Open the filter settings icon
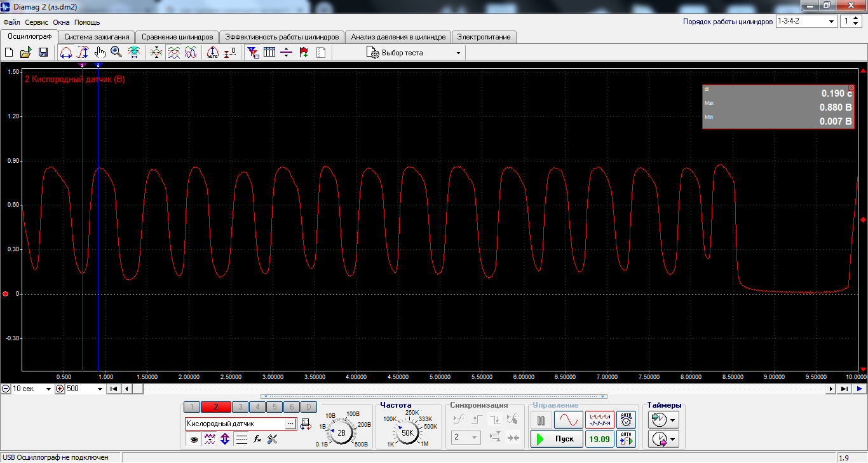The image size is (868, 463). click(253, 53)
